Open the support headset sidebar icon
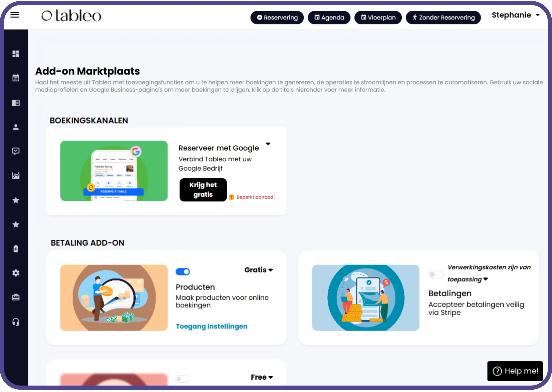Viewport: 552px width, 392px height. click(x=16, y=322)
